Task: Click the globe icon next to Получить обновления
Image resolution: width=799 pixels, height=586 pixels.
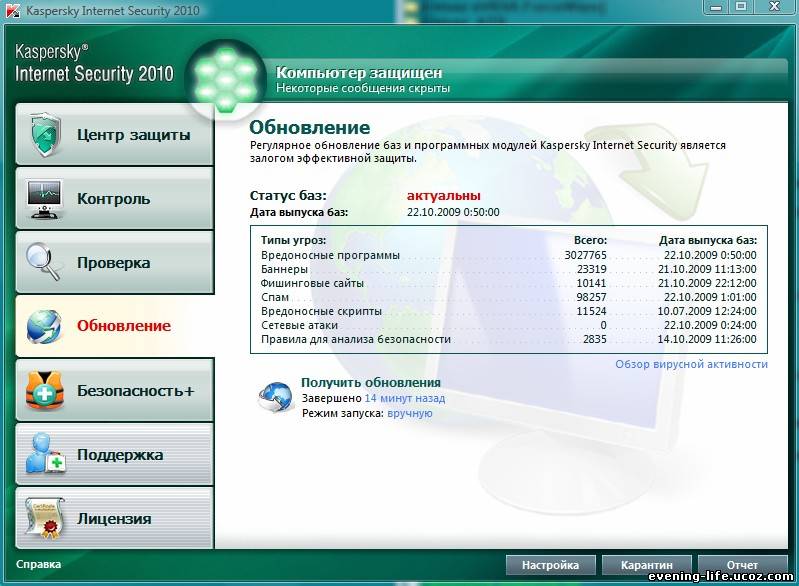Action: [276, 397]
